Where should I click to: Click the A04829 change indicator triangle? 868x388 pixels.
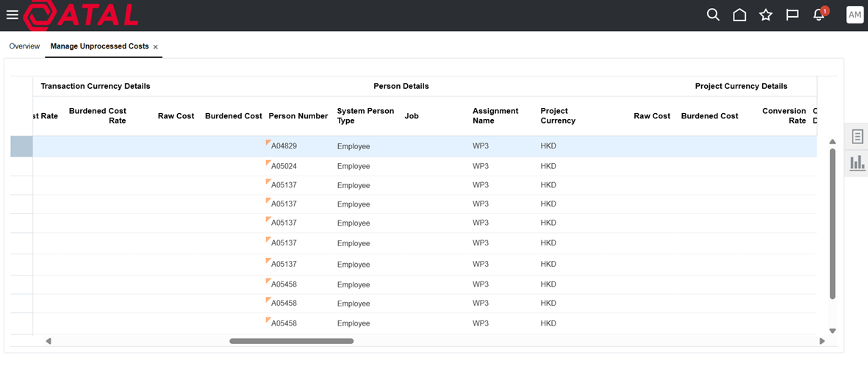[x=268, y=143]
